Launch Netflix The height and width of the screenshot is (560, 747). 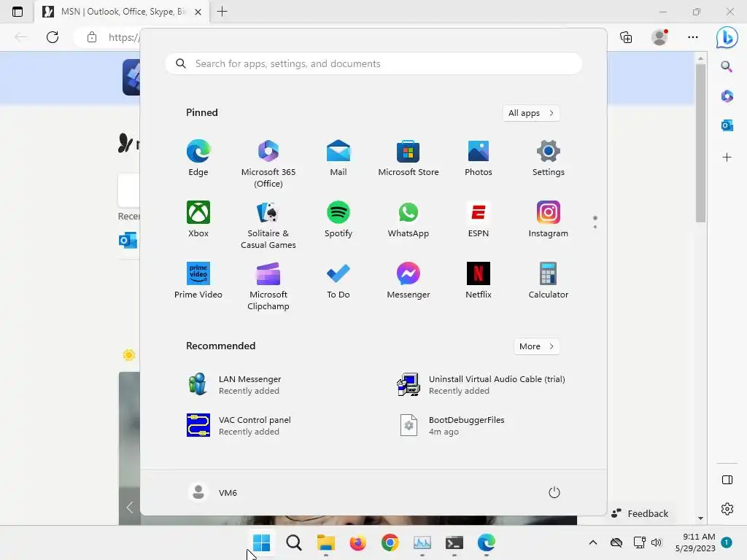pos(479,281)
